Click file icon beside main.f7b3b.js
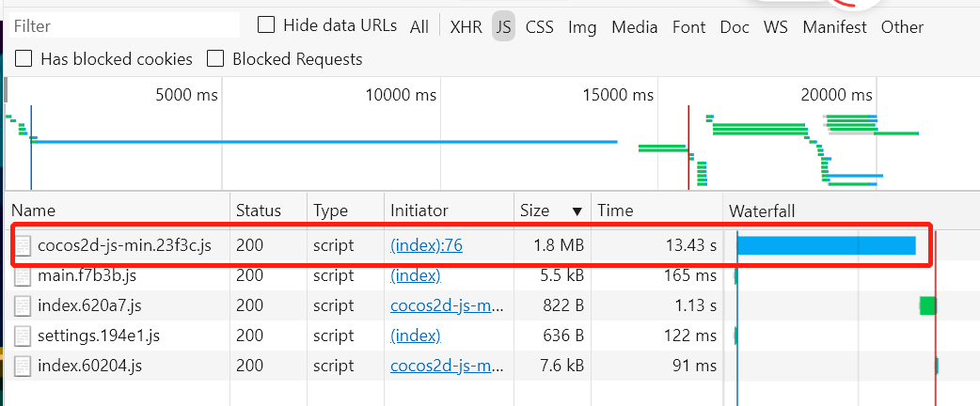The image size is (980, 406). coord(24,276)
